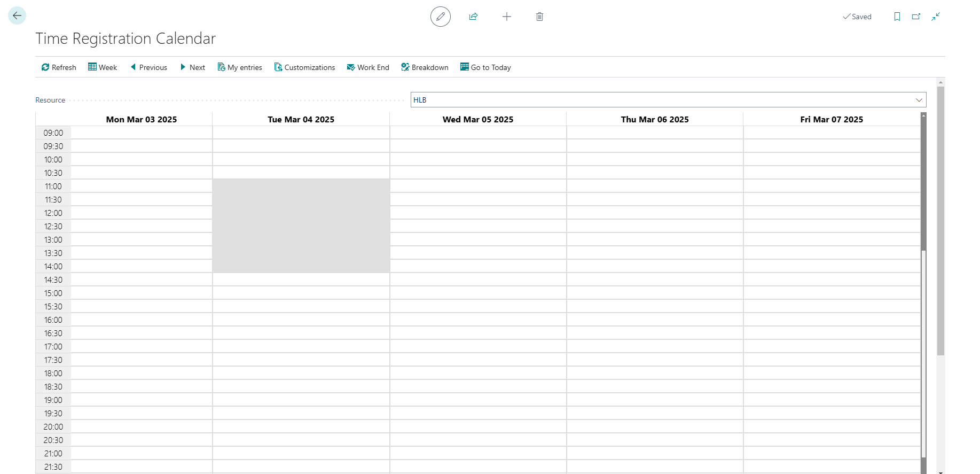This screenshot has width=980, height=474.
Task: Refresh the time registration calendar
Action: tap(59, 67)
